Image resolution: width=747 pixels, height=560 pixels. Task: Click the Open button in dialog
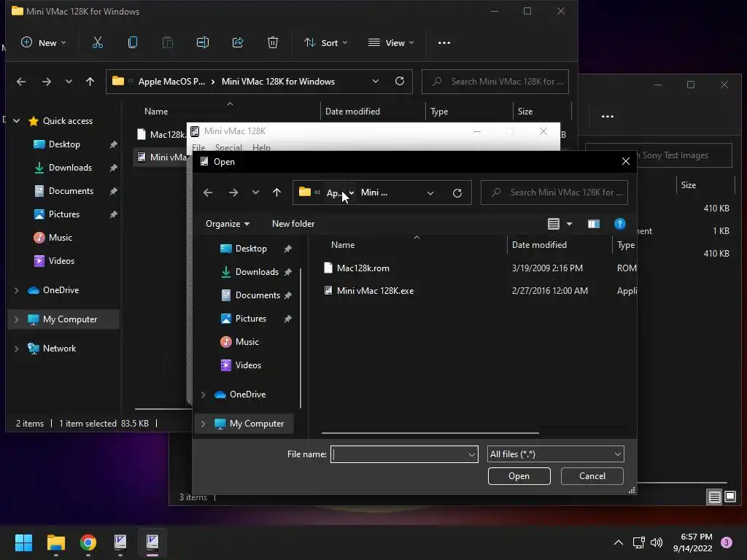(519, 476)
